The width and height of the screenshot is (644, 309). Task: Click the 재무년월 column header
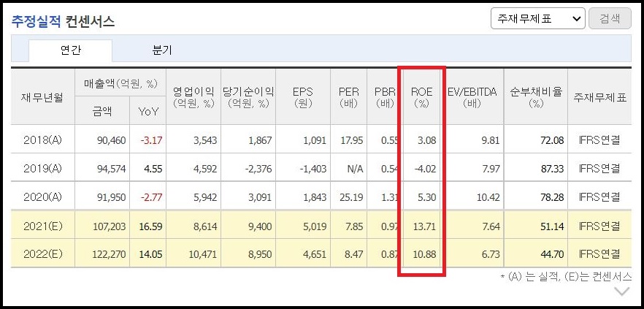[x=42, y=99]
